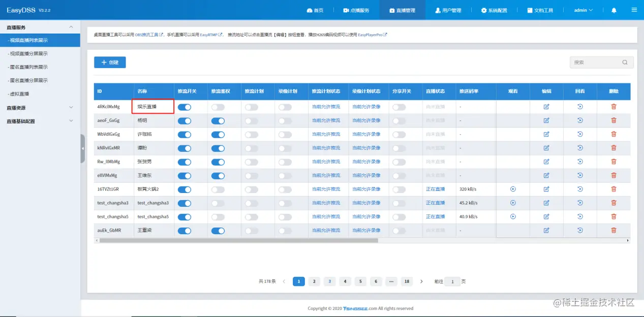Enable share switch for test_changsha5
This screenshot has width=644, height=317.
coord(399,217)
